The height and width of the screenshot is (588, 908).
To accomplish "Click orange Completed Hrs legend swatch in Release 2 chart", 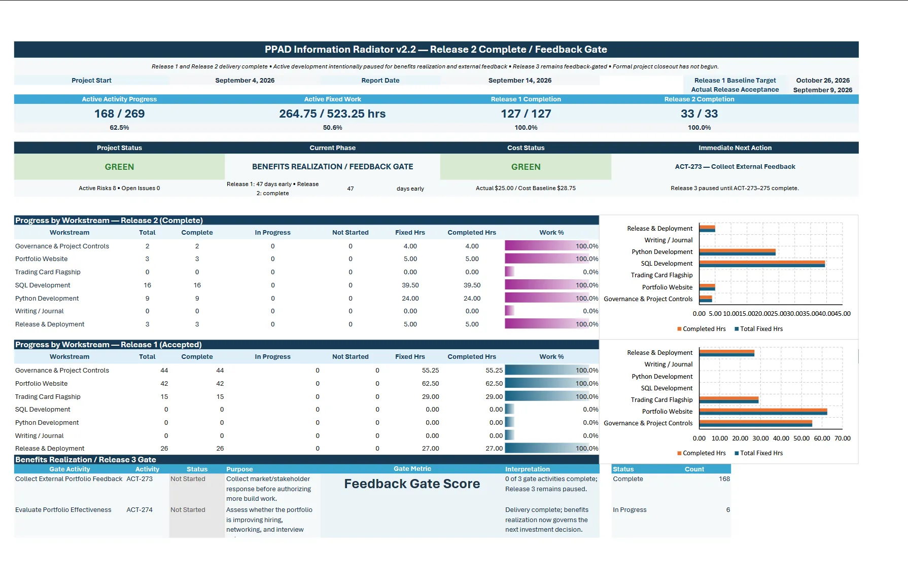I will pyautogui.click(x=679, y=329).
